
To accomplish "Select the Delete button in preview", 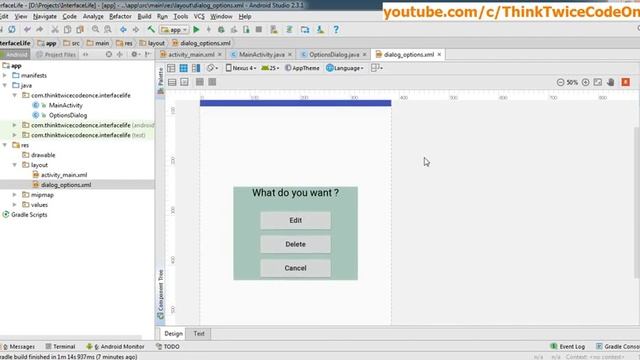I will 296,244.
